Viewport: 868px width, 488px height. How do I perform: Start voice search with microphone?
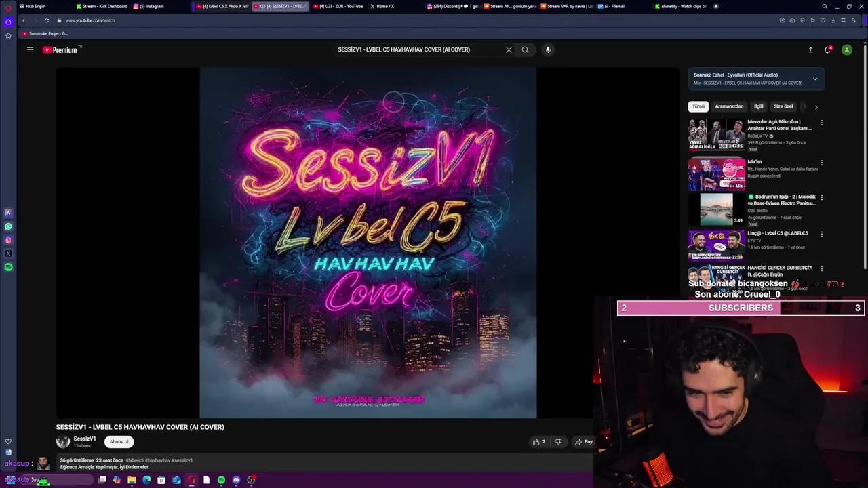coord(548,49)
